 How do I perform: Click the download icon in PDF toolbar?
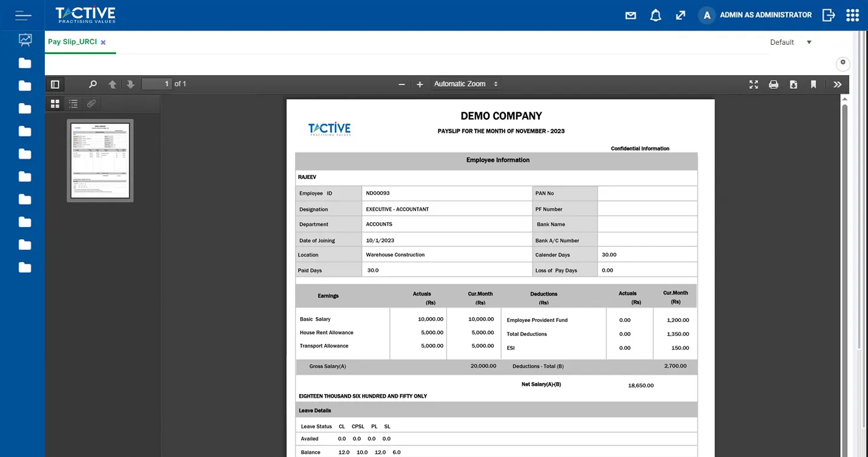point(793,84)
